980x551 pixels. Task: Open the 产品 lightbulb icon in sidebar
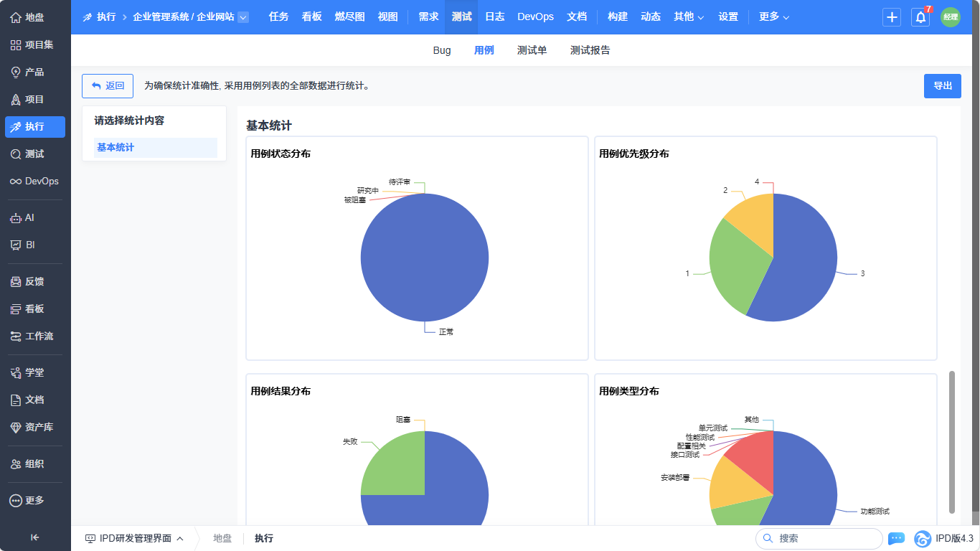(x=16, y=72)
